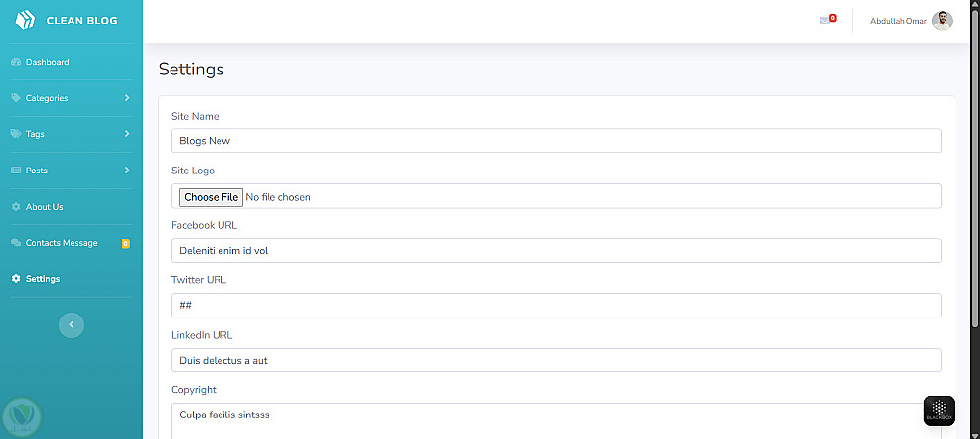Click the Site Name field label
Viewport: 980px width, 439px height.
(x=195, y=116)
